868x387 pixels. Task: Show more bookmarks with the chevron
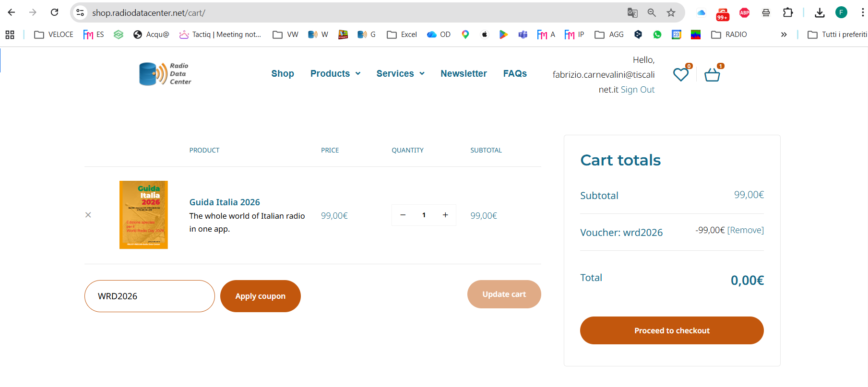coord(784,35)
